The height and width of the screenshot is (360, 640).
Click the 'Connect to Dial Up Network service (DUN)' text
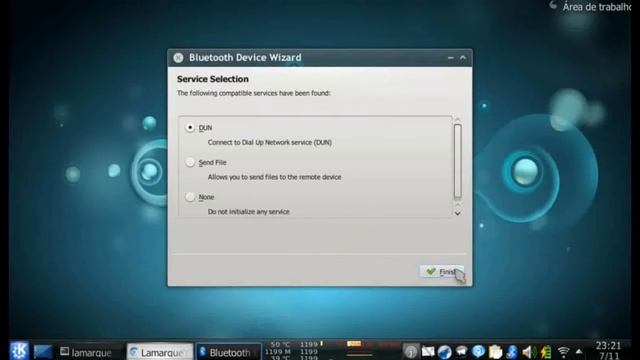pos(270,142)
